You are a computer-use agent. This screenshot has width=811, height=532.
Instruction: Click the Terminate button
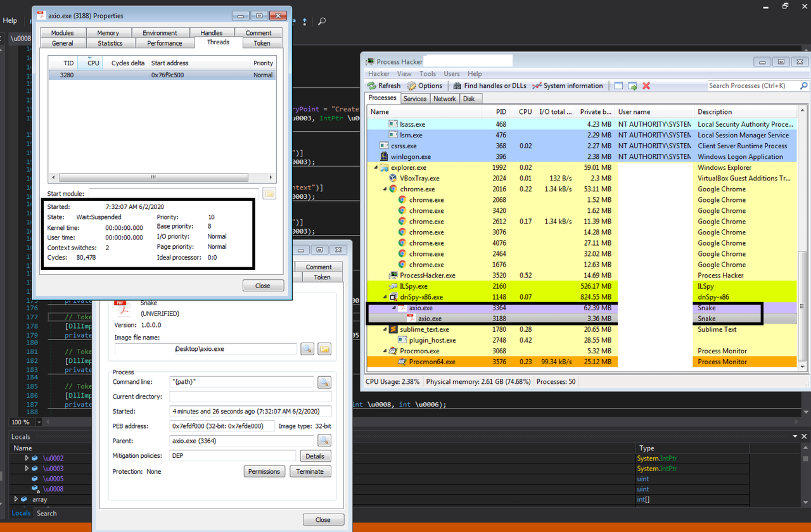pyautogui.click(x=310, y=471)
